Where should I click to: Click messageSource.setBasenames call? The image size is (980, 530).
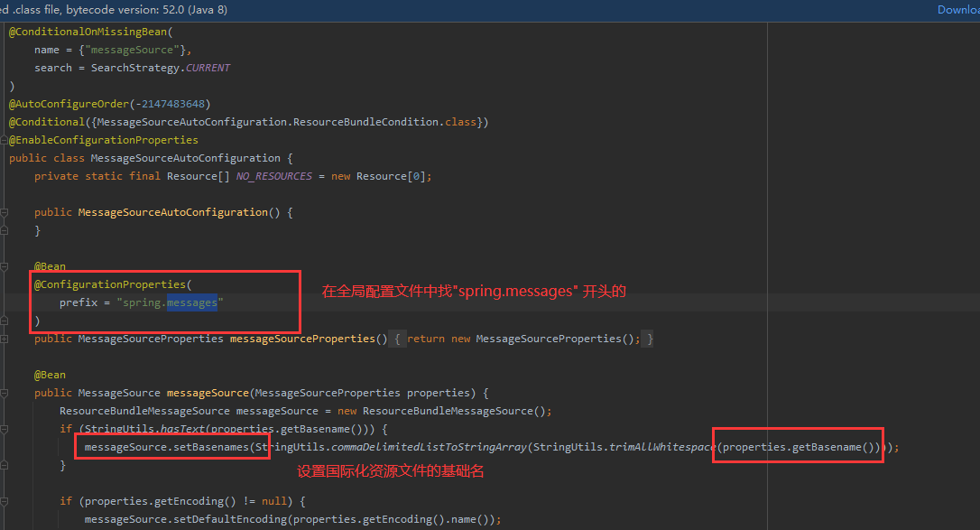166,448
